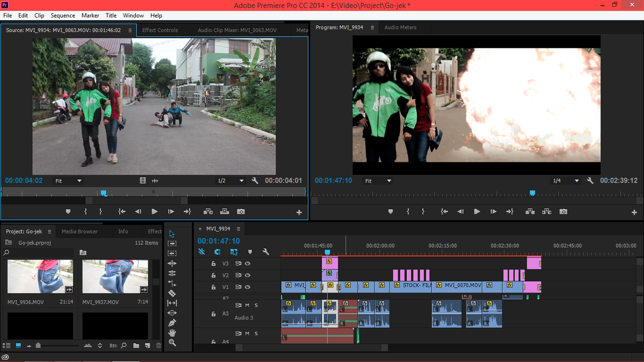644x362 pixels.
Task: Toggle sync lock on V2 track
Action: 238,275
